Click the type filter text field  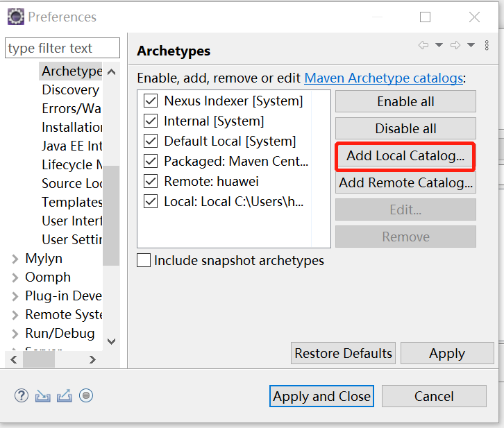point(62,48)
